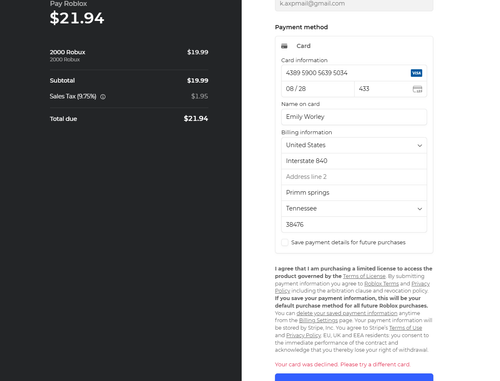
Task: Click the Name on card field
Action: (x=354, y=117)
